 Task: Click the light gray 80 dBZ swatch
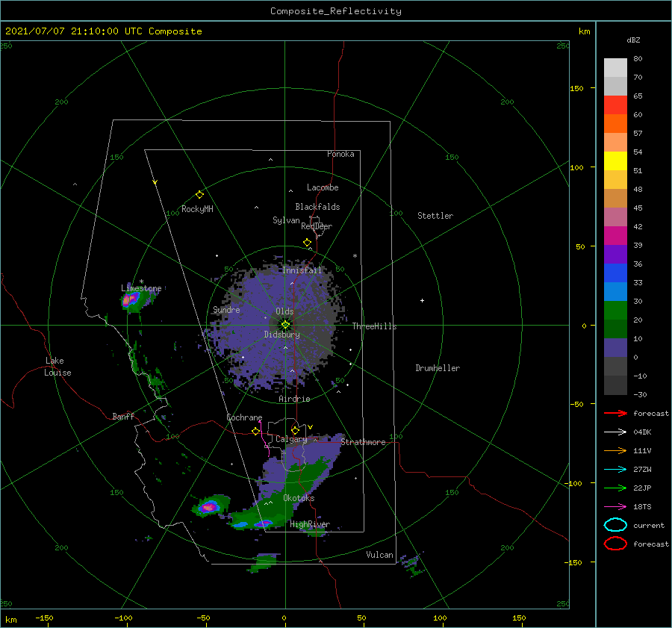tap(615, 67)
